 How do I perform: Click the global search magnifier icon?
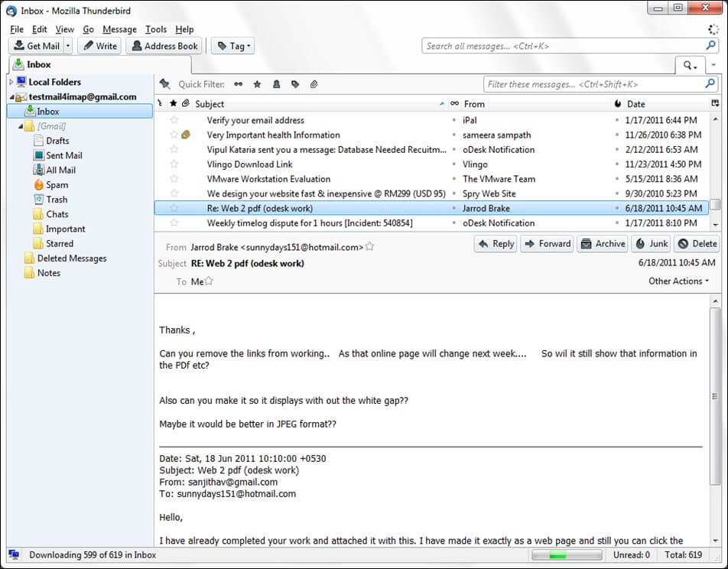coord(711,46)
